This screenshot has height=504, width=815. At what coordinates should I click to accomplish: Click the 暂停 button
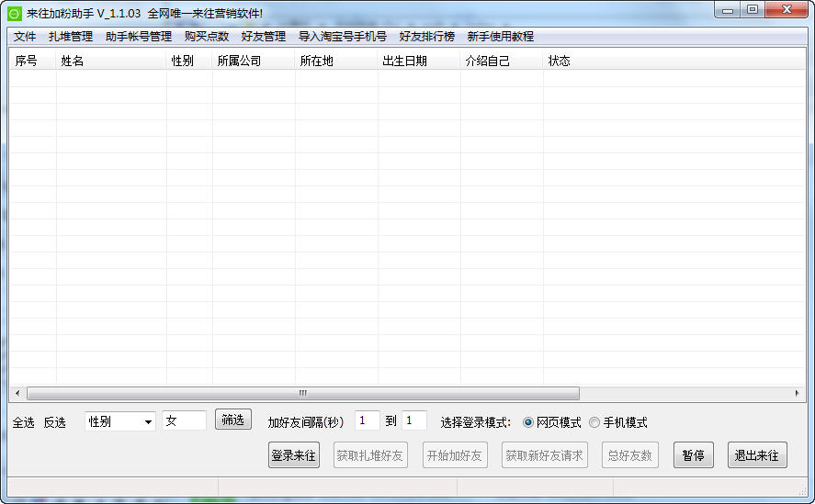pos(694,455)
